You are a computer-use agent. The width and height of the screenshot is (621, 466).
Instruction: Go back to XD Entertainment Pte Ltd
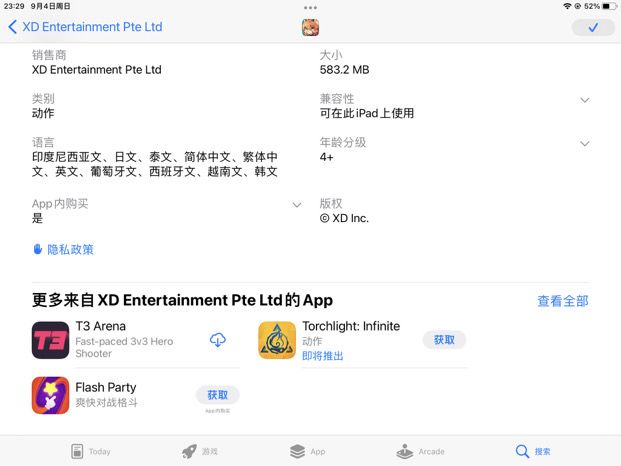pos(85,27)
